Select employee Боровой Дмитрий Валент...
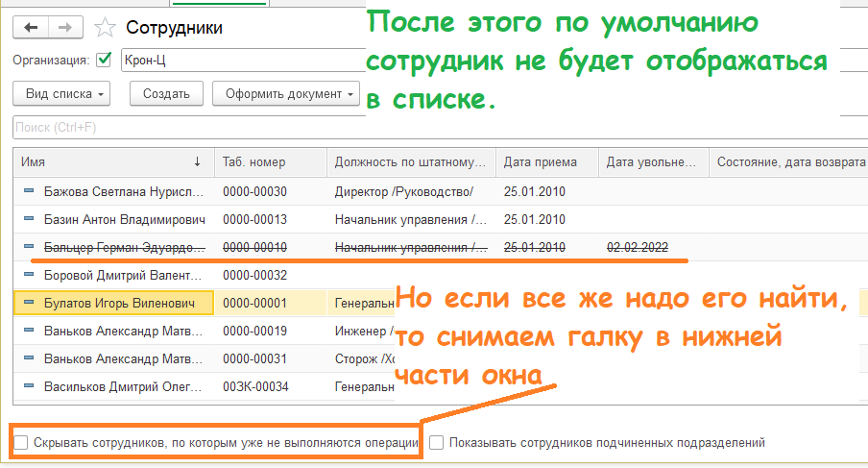The width and height of the screenshot is (868, 468). (123, 275)
